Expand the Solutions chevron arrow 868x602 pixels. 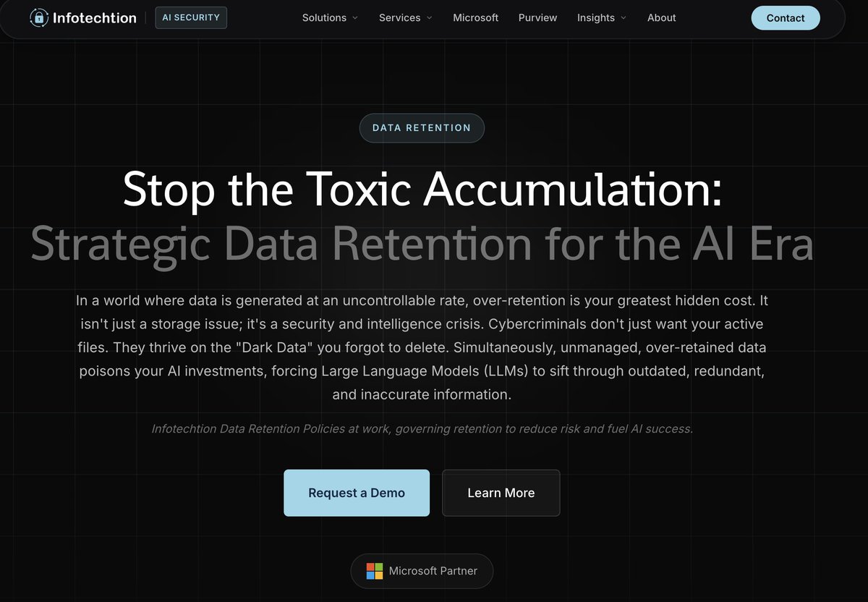coord(354,18)
